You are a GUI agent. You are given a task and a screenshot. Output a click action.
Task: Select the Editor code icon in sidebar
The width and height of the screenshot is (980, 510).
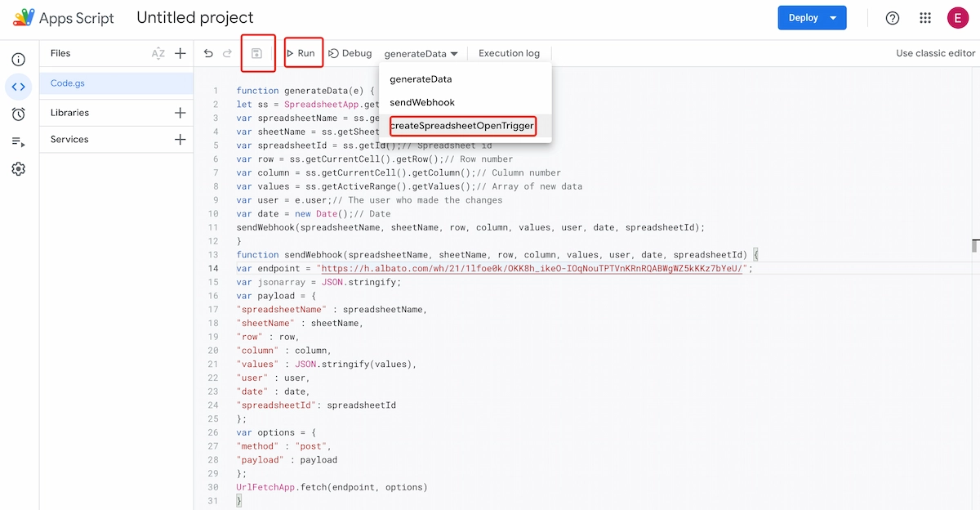click(18, 87)
